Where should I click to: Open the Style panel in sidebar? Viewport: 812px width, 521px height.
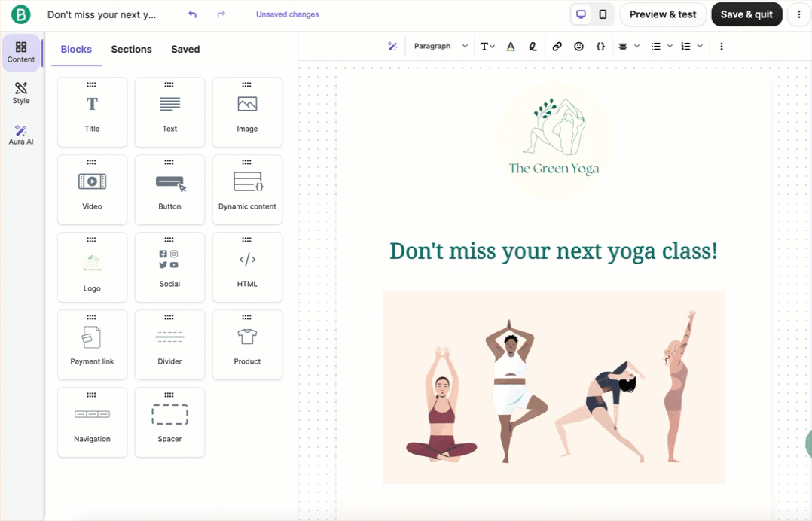pyautogui.click(x=21, y=93)
